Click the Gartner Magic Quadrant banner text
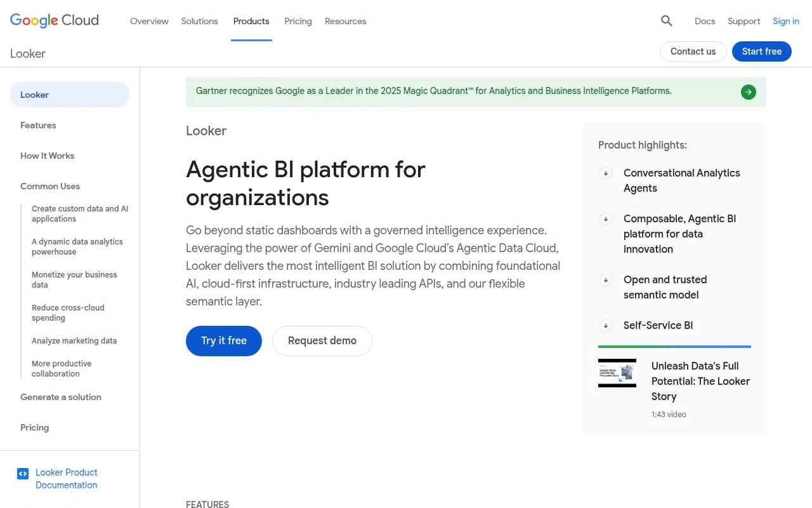812x508 pixels. (x=434, y=91)
